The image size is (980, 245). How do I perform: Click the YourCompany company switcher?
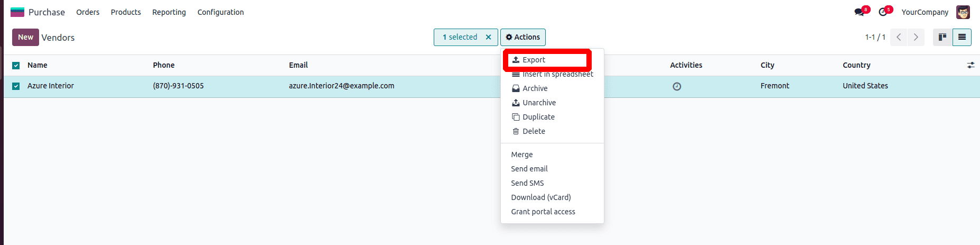point(925,12)
